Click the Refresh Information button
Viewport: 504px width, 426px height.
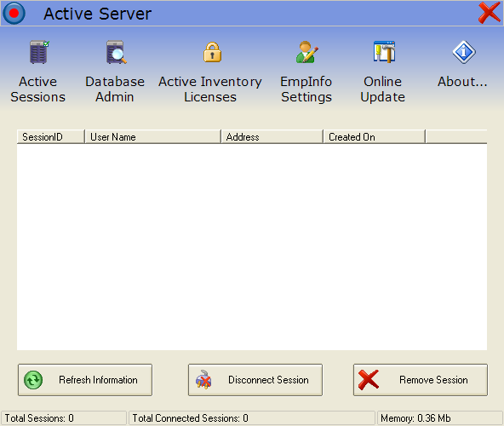coord(85,380)
